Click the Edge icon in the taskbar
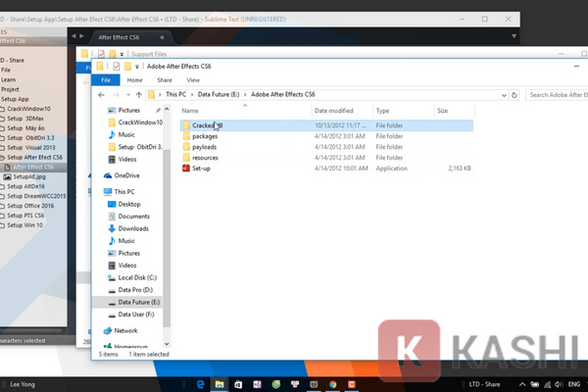 click(x=199, y=383)
